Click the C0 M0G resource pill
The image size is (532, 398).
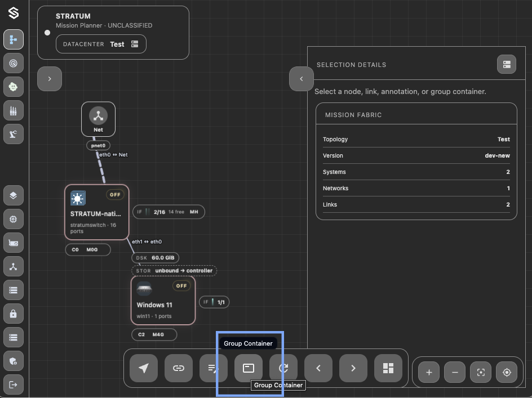click(88, 249)
